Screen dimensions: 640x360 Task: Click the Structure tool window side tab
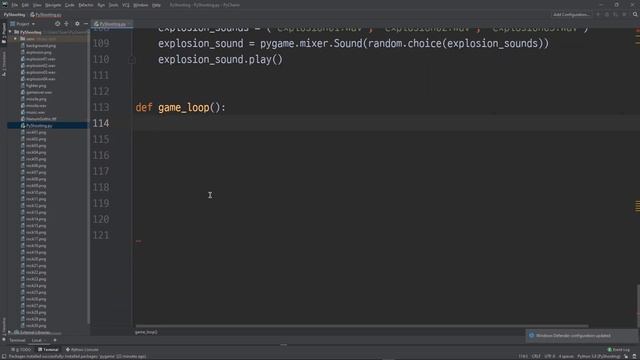[x=4, y=64]
